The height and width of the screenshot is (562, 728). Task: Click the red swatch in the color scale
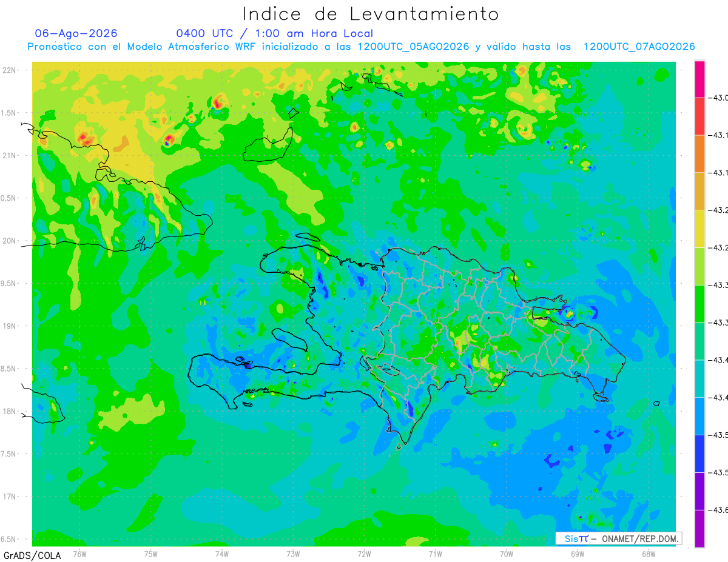699,116
